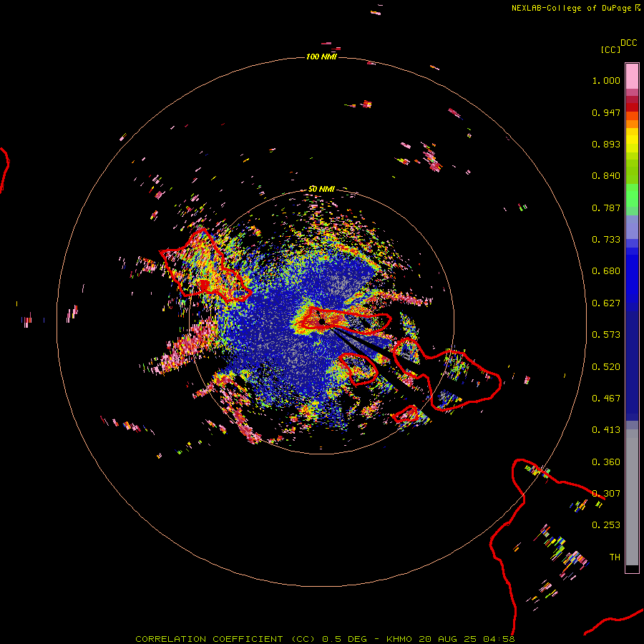Click the 0.840 scale value

click(x=606, y=176)
